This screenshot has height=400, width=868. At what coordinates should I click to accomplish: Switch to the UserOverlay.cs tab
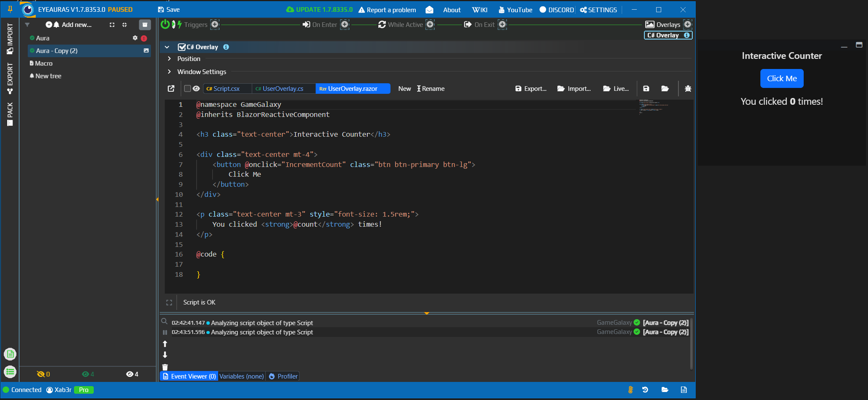[284, 88]
